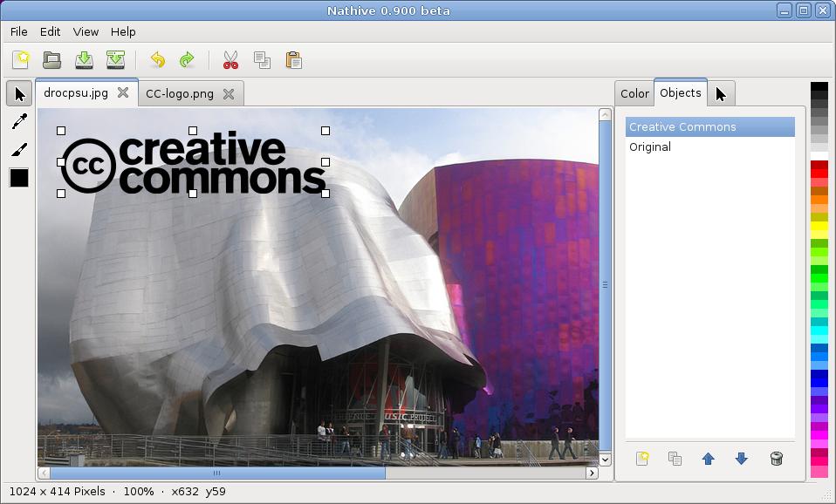836x504 pixels.
Task: Click the Save As toolbar icon
Action: click(115, 59)
